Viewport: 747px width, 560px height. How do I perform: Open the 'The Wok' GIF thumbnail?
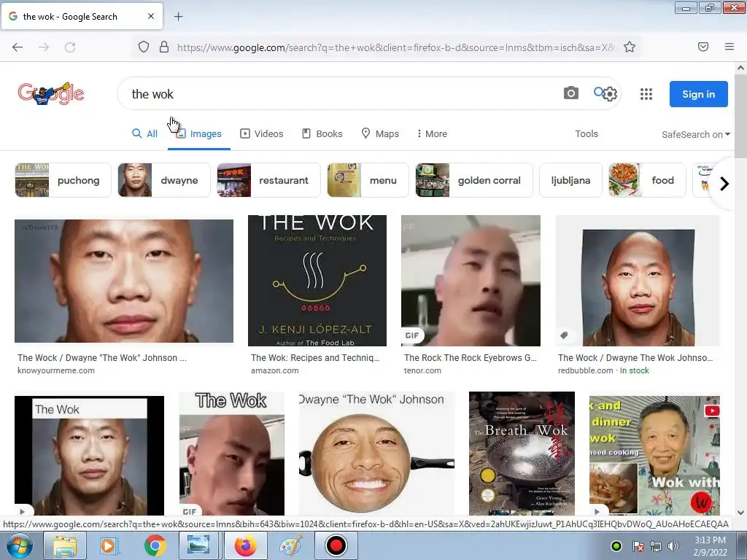(x=231, y=454)
